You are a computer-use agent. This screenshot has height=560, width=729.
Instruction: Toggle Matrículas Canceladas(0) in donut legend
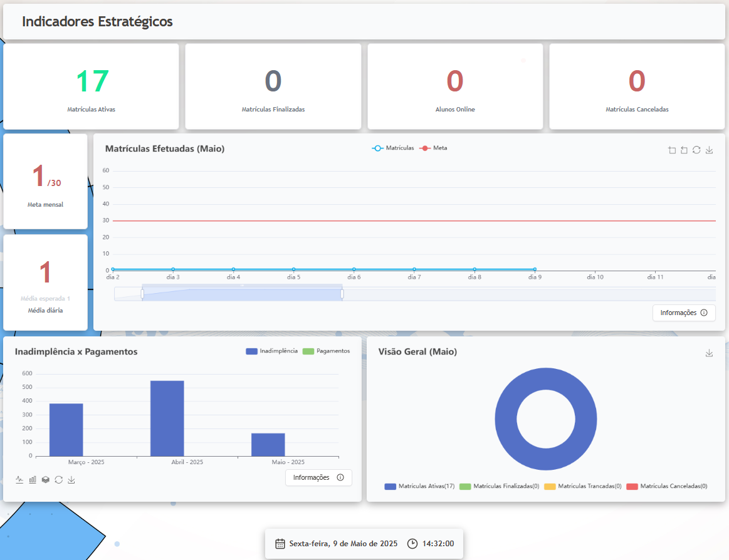(x=667, y=486)
